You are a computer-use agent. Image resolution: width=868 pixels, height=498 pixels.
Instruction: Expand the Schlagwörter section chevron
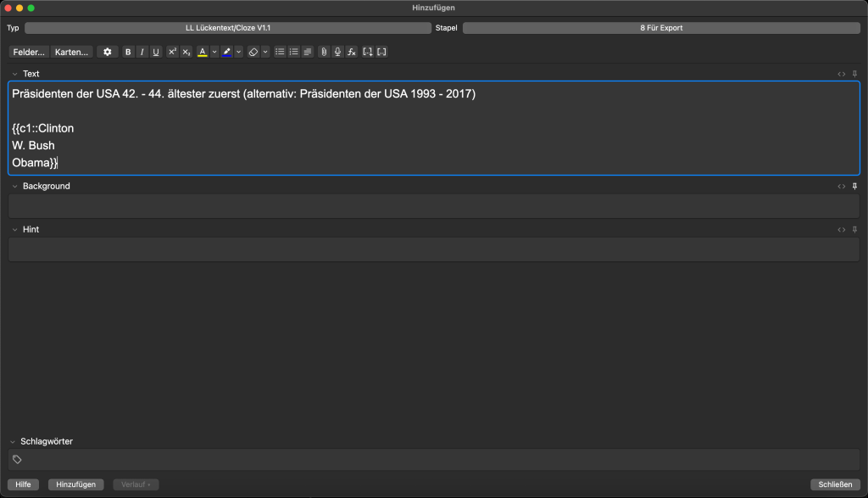click(13, 441)
